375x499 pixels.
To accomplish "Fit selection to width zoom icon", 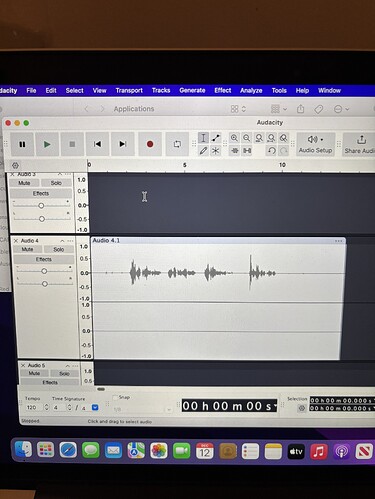I will coord(259,138).
